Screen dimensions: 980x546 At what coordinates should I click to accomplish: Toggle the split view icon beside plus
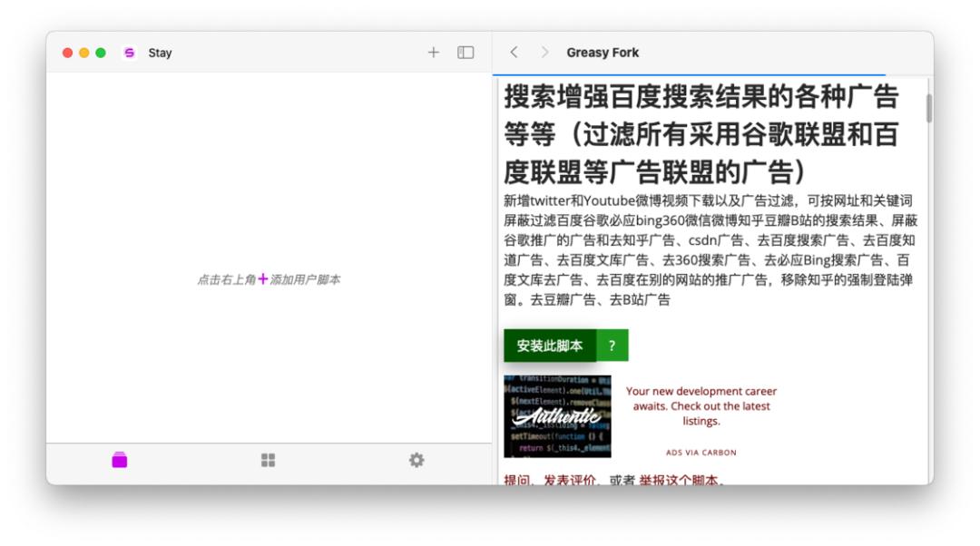pyautogui.click(x=465, y=53)
